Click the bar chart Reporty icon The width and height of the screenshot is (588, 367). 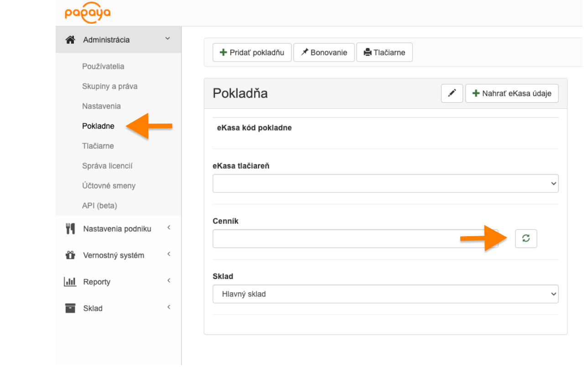point(70,282)
